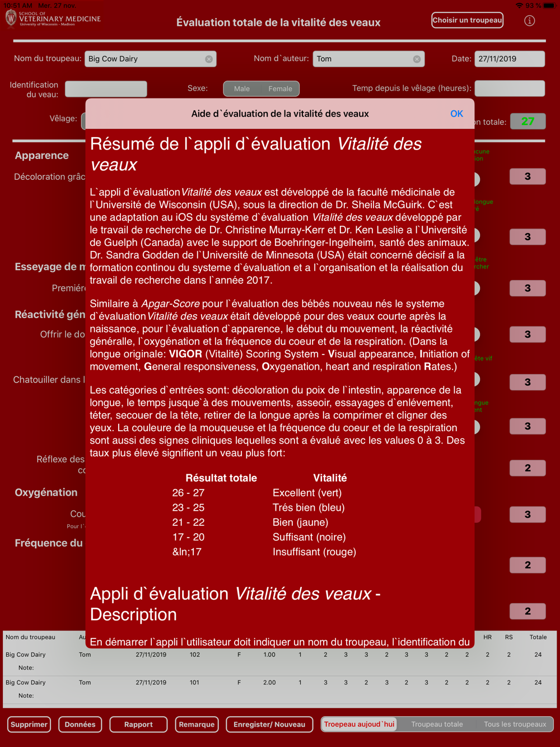Tap the battery status icon
Viewport: 560px width, 747px height.
[549, 5]
